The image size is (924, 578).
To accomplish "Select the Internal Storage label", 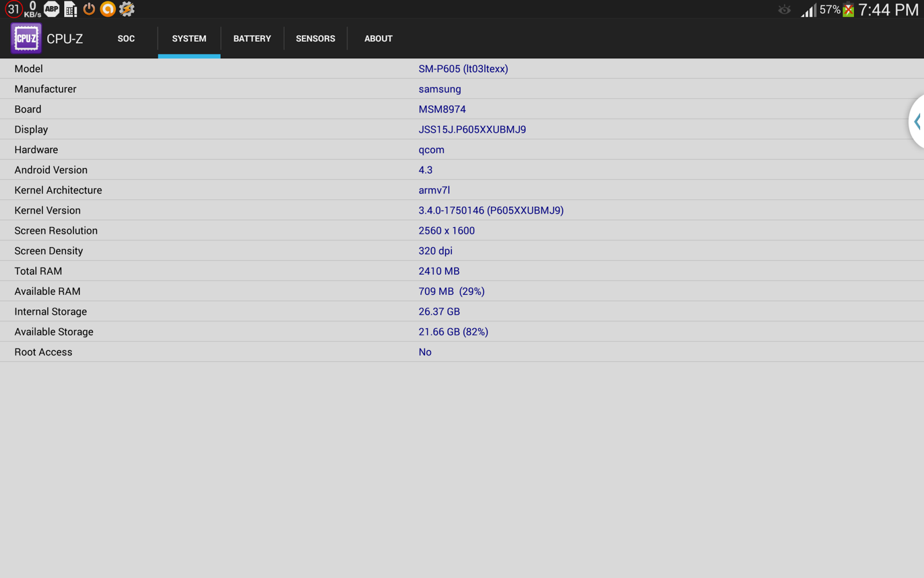I will [x=51, y=312].
